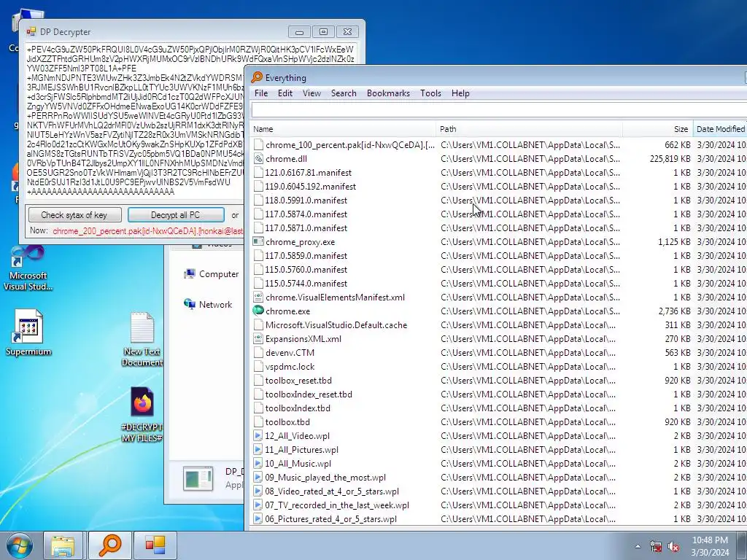Open the Edit menu in Everything
This screenshot has height=560, width=747.
point(285,93)
